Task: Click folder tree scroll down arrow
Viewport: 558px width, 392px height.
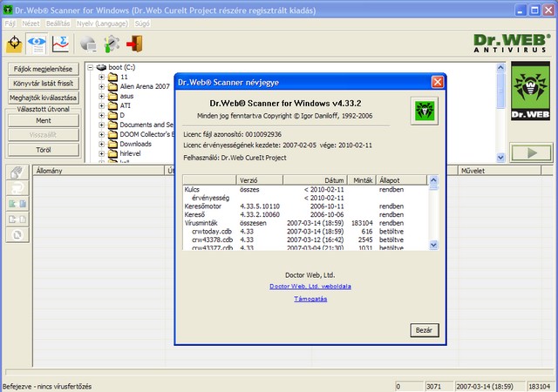Action: coord(500,157)
